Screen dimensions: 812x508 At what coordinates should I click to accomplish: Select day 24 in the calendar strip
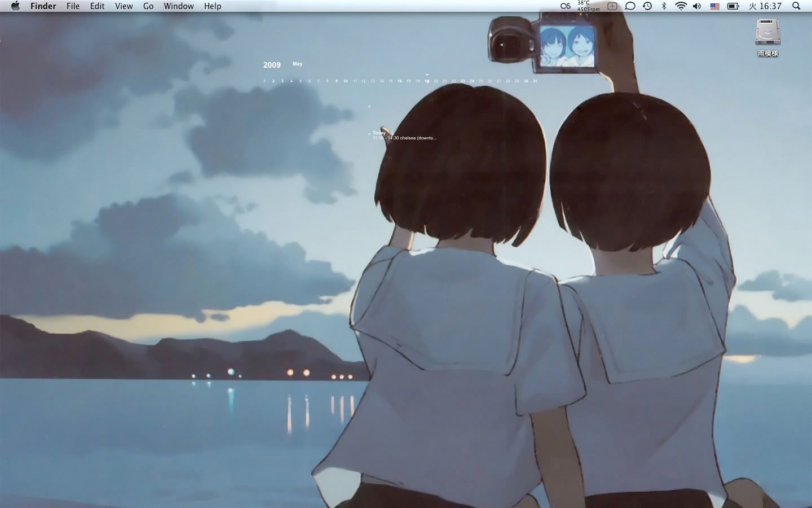(x=472, y=81)
